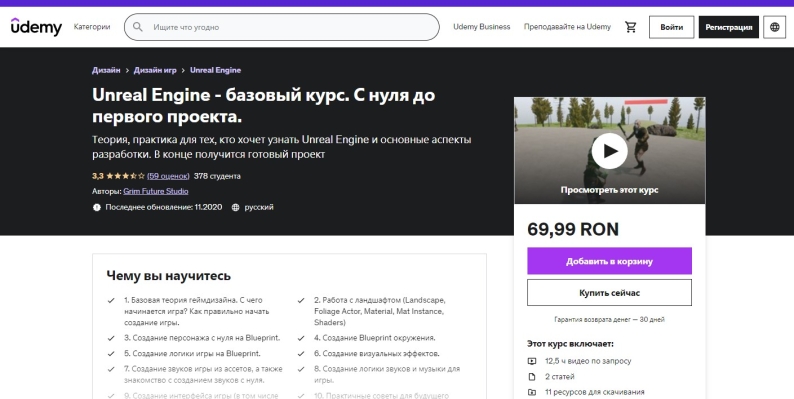
Task: Click checkmark beside 2. Работа с ландшафтом
Action: pos(301,300)
